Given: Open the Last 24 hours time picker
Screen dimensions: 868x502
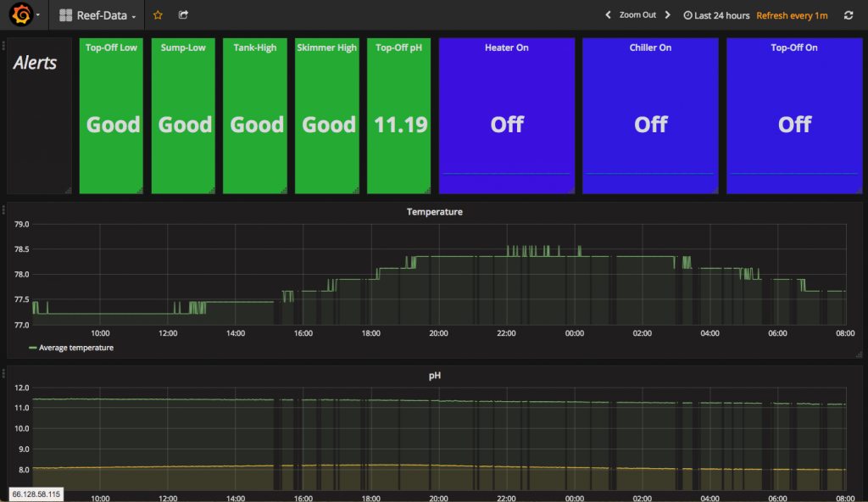Looking at the screenshot, I should click(x=716, y=15).
